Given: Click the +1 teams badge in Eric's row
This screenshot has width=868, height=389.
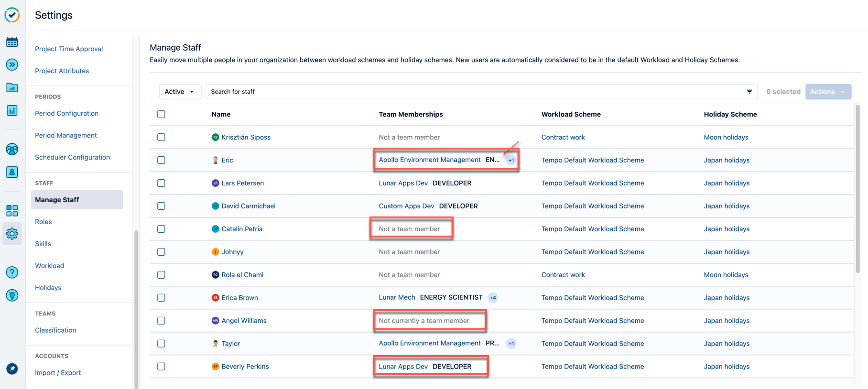Looking at the screenshot, I should (511, 160).
